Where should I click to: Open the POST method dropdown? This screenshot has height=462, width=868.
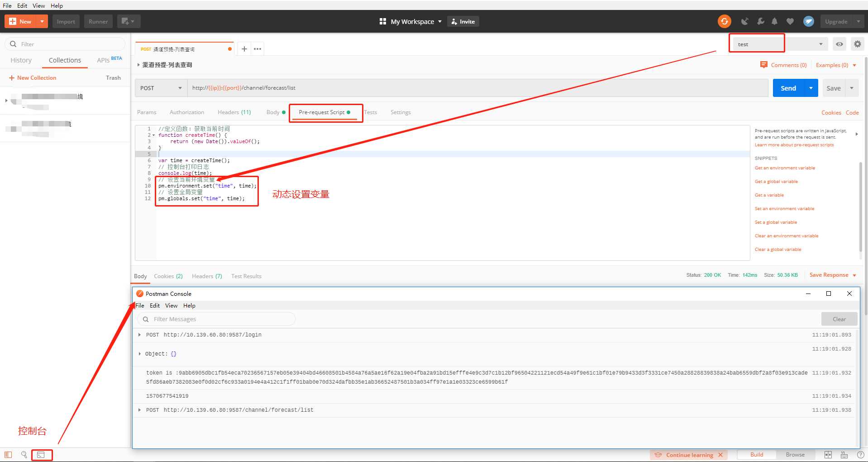(161, 88)
